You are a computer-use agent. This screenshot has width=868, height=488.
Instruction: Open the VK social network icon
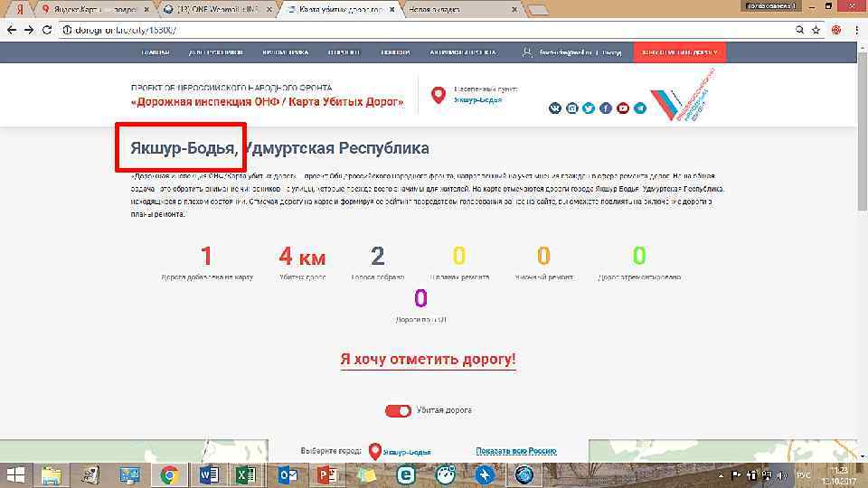click(554, 108)
